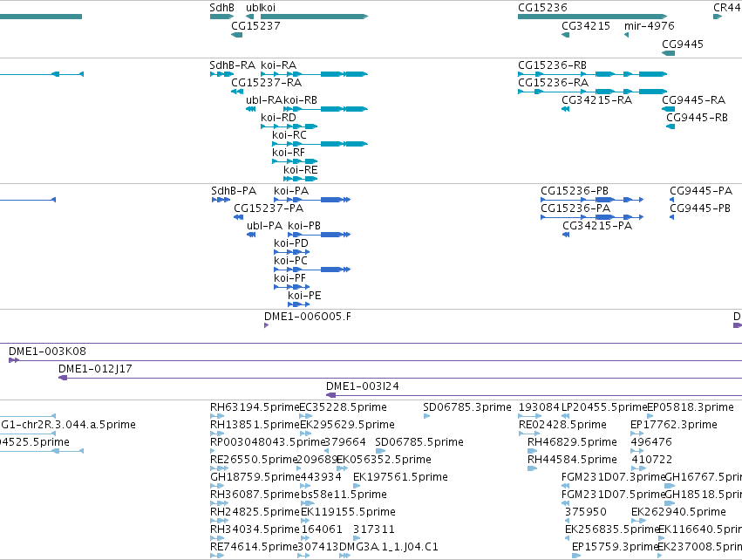Select the EP17762.3prime EST glyph
The width and height of the screenshot is (742, 560).
[x=637, y=434]
